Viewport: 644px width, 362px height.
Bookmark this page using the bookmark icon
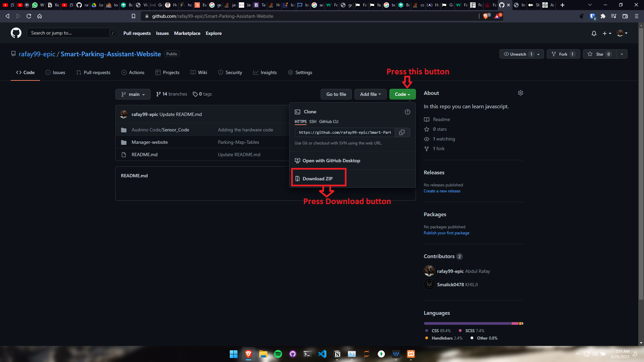133,16
